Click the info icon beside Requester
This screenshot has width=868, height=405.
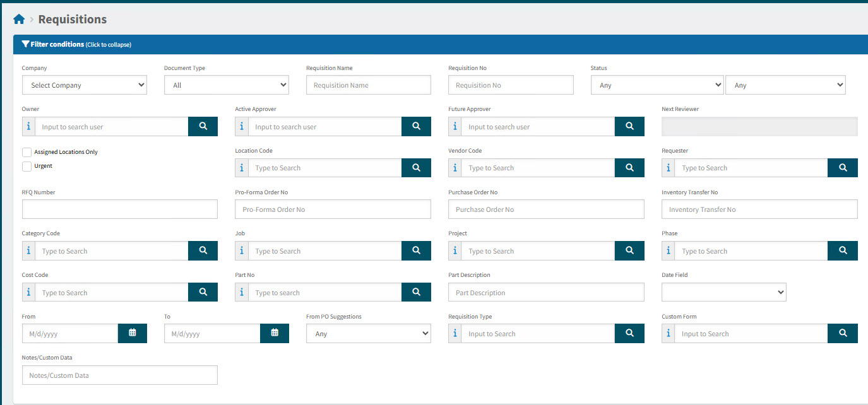tap(668, 167)
